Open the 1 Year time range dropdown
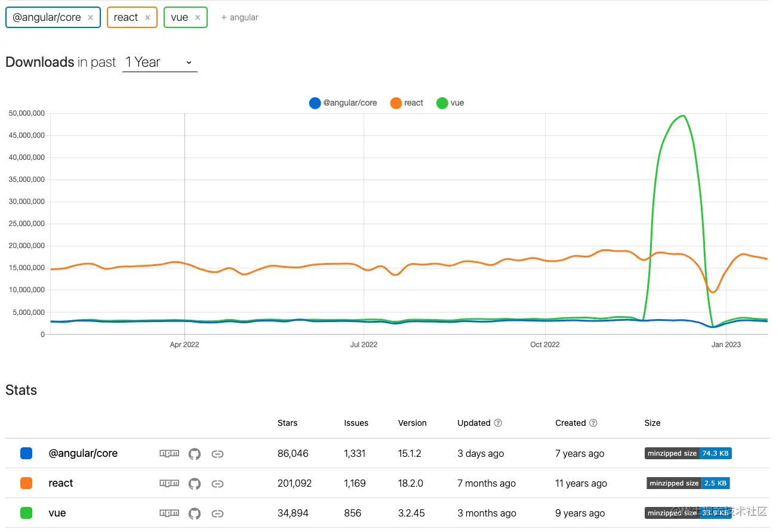This screenshot has width=782, height=532. pos(159,62)
